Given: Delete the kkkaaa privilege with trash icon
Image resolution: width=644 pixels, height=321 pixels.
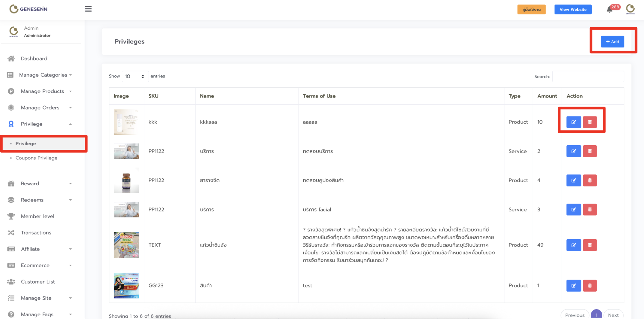Looking at the screenshot, I should coord(590,122).
